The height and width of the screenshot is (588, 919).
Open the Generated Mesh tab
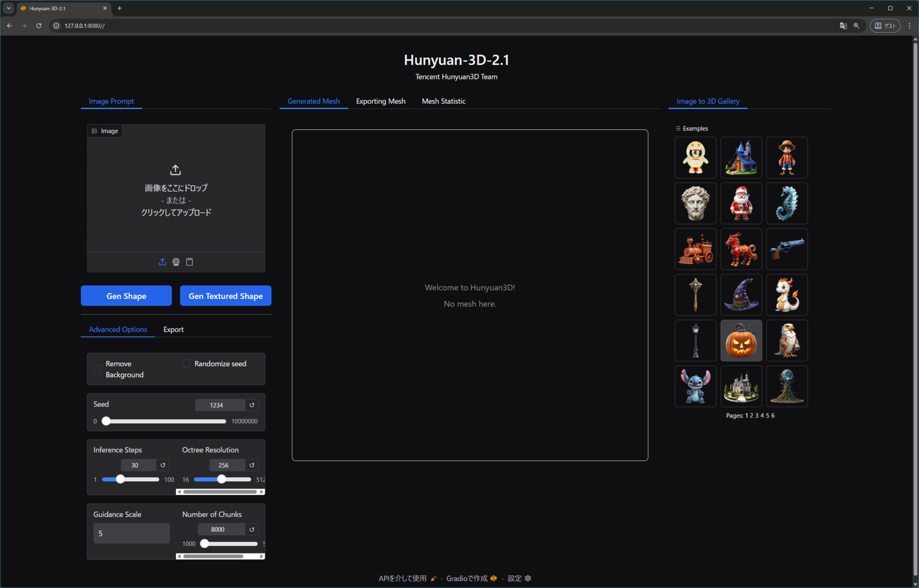[314, 101]
